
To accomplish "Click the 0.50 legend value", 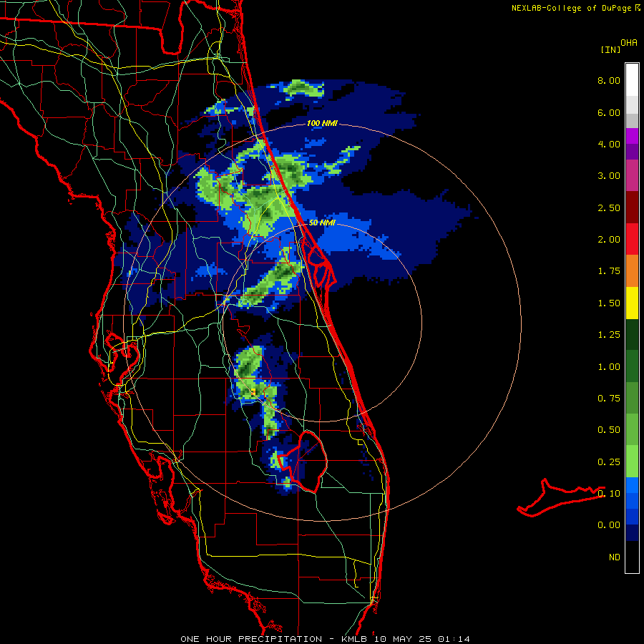I will (609, 430).
